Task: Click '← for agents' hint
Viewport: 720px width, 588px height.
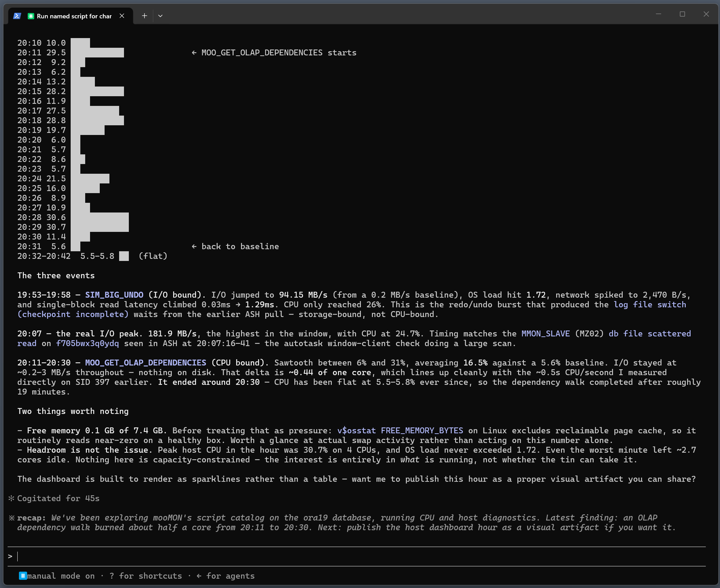Action: tap(225, 576)
